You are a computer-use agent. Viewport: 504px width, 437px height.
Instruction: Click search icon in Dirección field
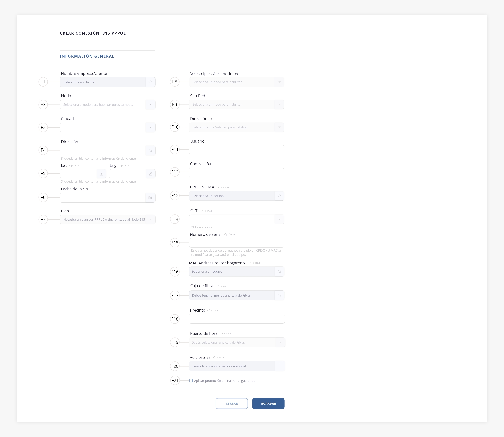pos(150,150)
